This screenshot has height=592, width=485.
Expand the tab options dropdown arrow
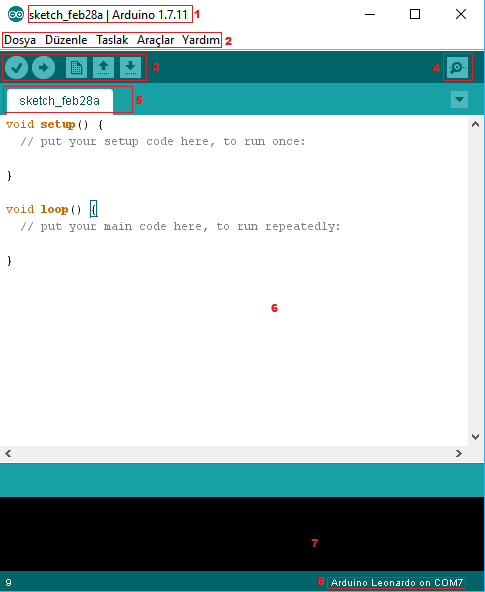[459, 100]
